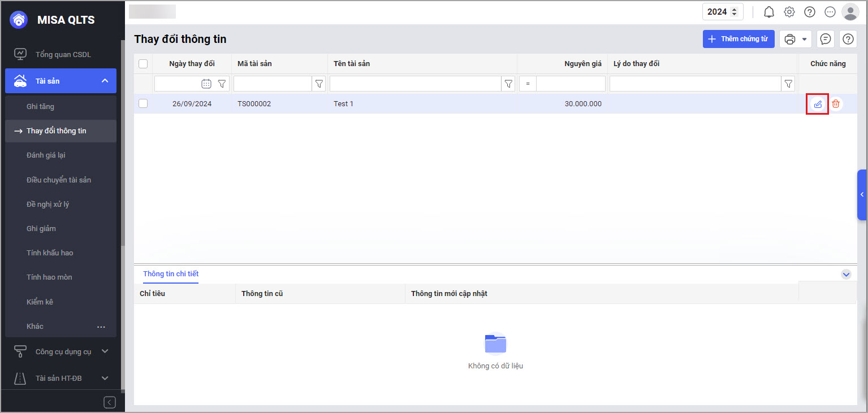Viewport: 868px width, 413px height.
Task: Click asset name Test 1
Action: pos(343,104)
